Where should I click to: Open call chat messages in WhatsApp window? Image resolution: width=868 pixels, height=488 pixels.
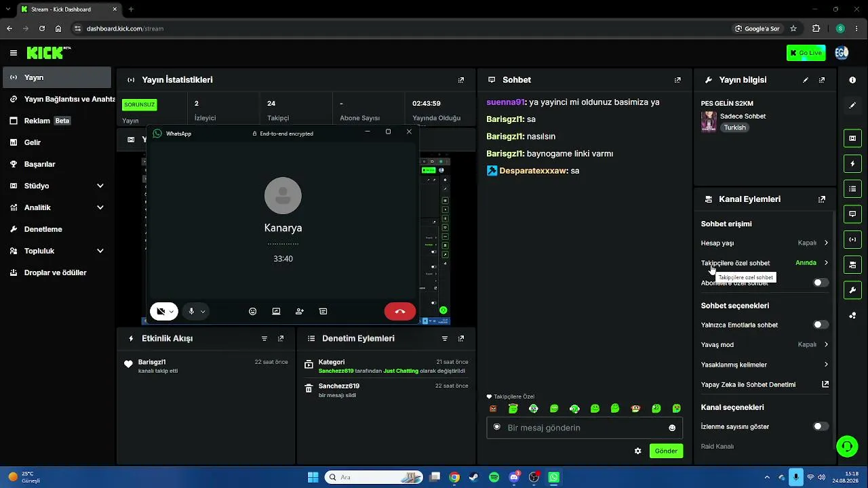click(323, 311)
